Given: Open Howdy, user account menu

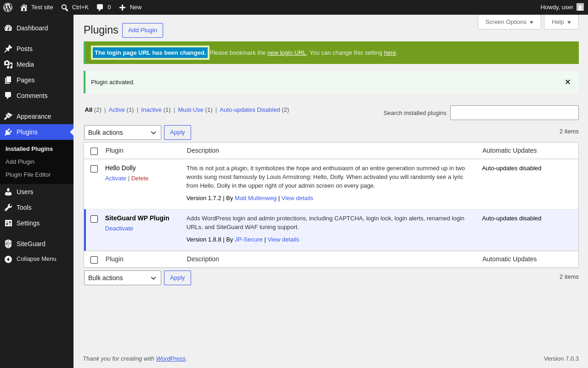Looking at the screenshot, I should point(562,7).
